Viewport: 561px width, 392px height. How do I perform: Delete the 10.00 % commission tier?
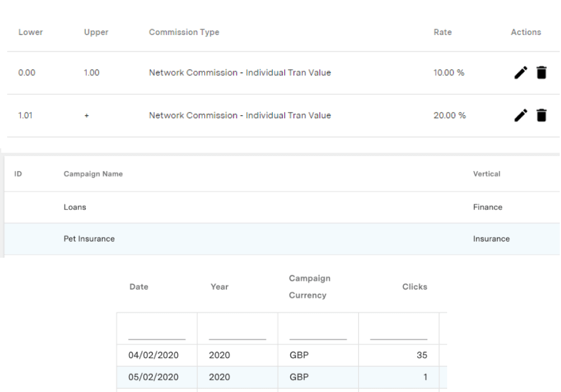tap(541, 73)
